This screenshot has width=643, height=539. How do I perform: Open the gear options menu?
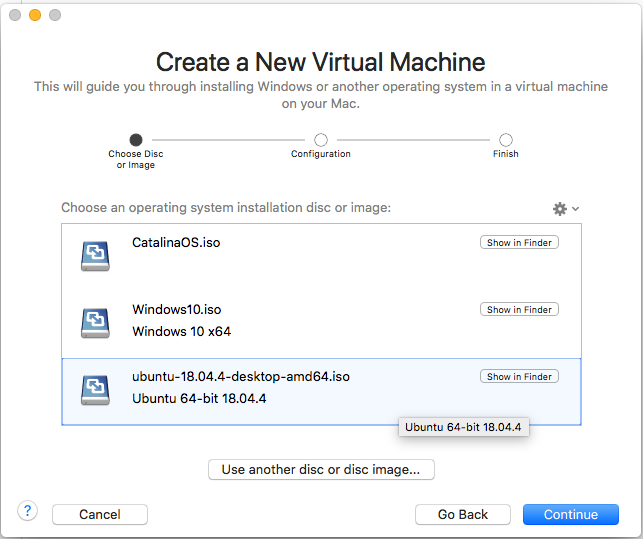tap(565, 209)
